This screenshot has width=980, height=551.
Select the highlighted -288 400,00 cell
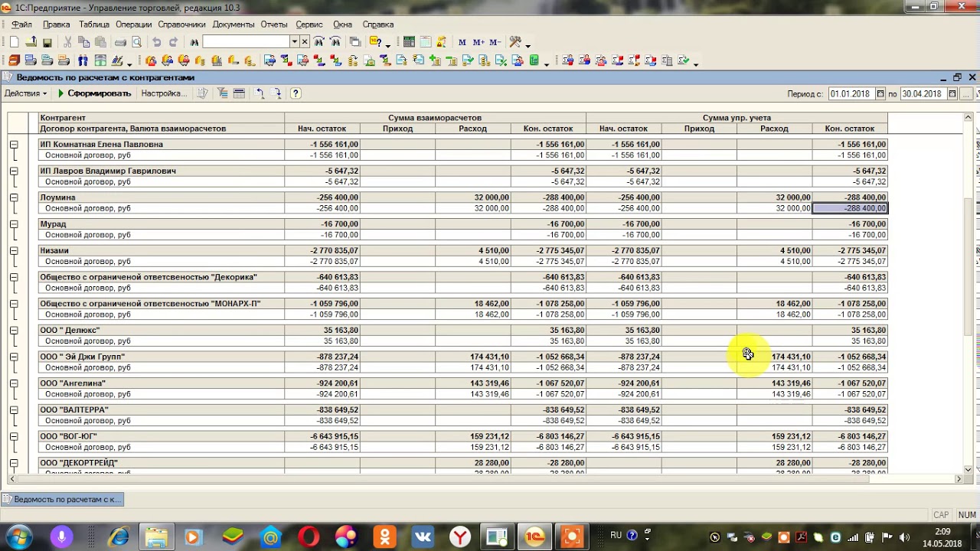click(850, 208)
